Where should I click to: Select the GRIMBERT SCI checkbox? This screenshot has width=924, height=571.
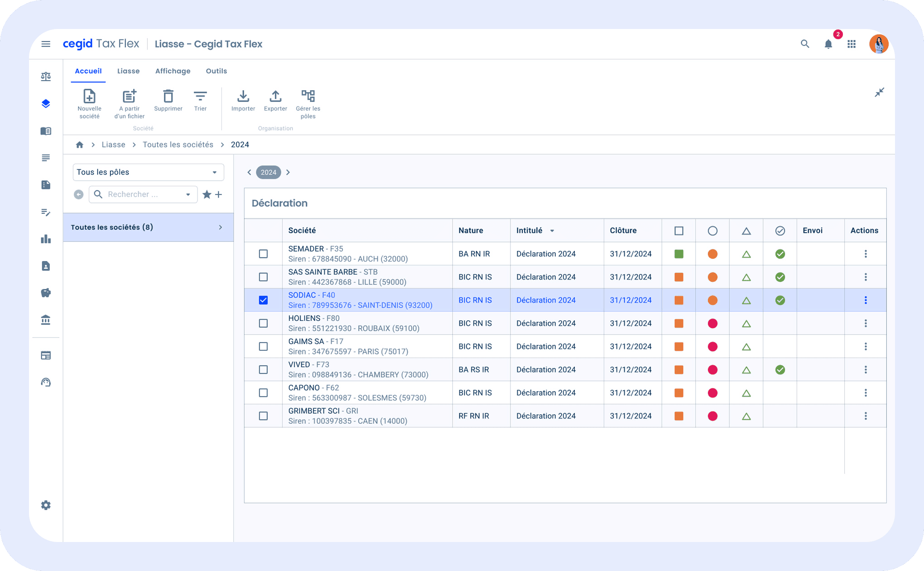click(x=263, y=416)
